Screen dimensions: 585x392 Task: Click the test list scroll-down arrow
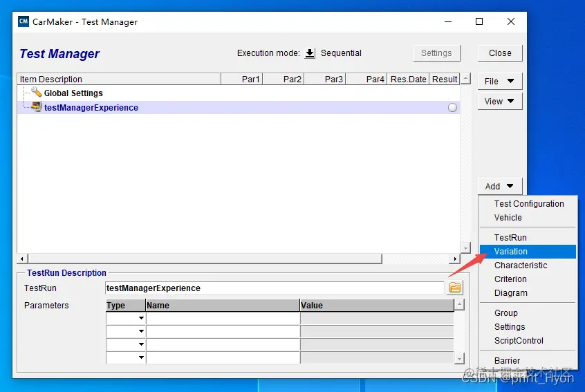pos(465,248)
